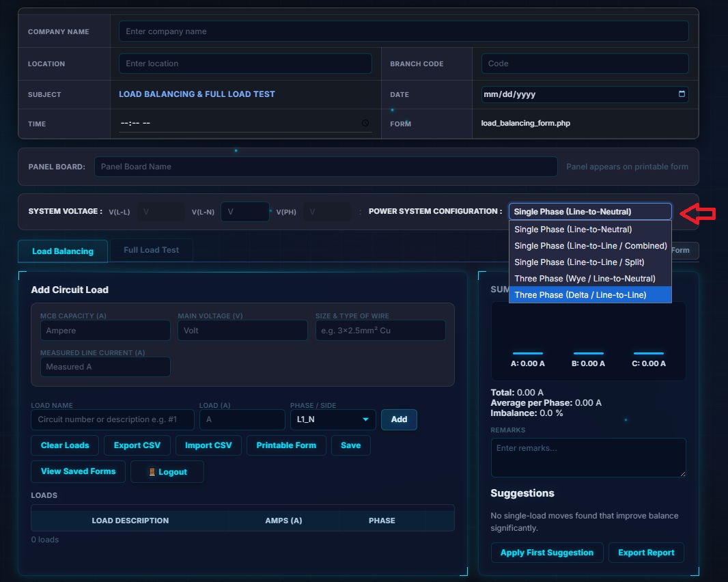Export loads using Export CSV
Screen dimensions: 728x582
[x=137, y=445]
